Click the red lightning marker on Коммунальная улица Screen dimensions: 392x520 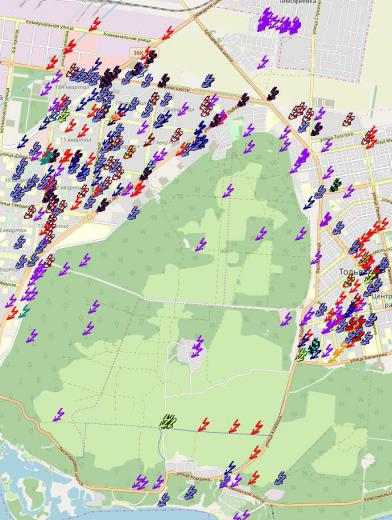(x=95, y=24)
